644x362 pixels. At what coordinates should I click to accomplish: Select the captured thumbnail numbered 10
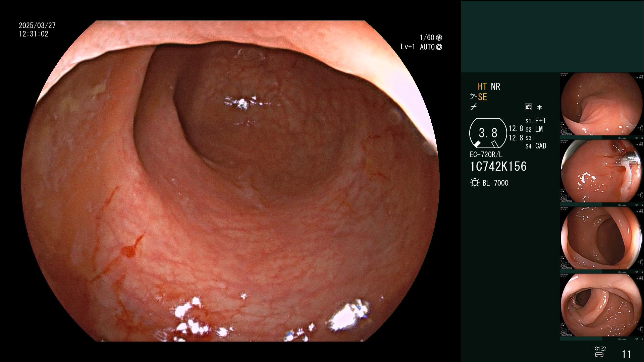pyautogui.click(x=602, y=106)
